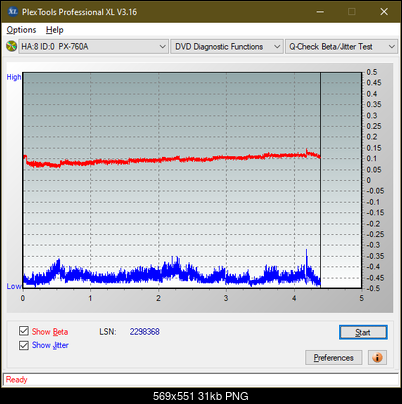The image size is (402, 404).
Task: Click the Ready status text
Action: click(x=16, y=379)
